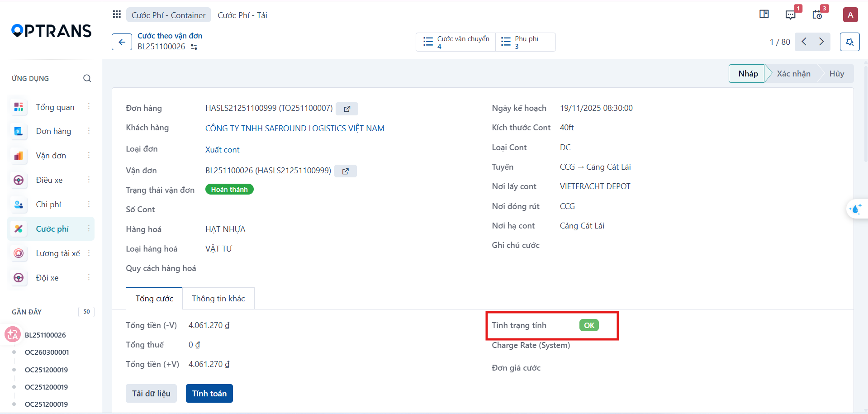Select the Cước Phí - Container menu

click(x=168, y=15)
